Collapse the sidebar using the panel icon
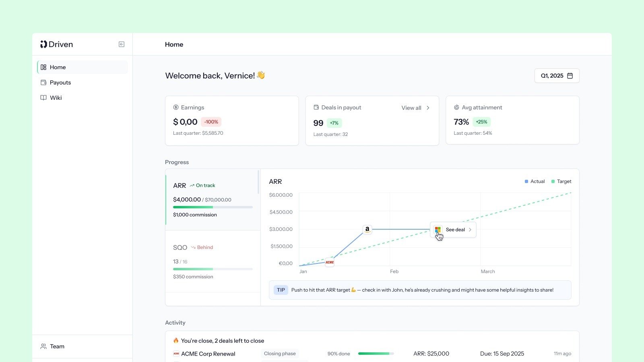This screenshot has height=362, width=644. click(122, 44)
